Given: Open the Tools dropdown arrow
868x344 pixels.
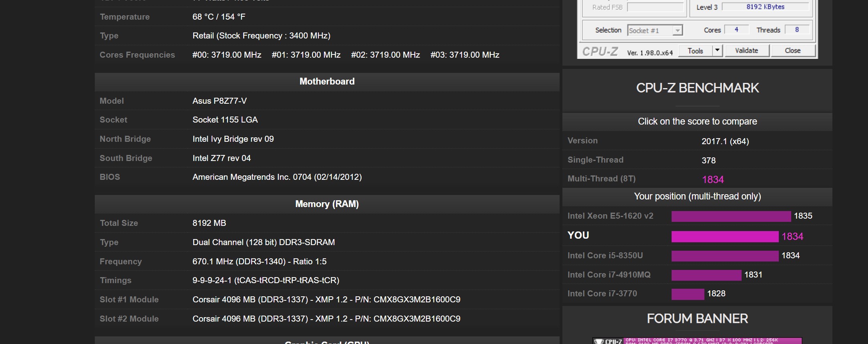Looking at the screenshot, I should click(x=718, y=51).
